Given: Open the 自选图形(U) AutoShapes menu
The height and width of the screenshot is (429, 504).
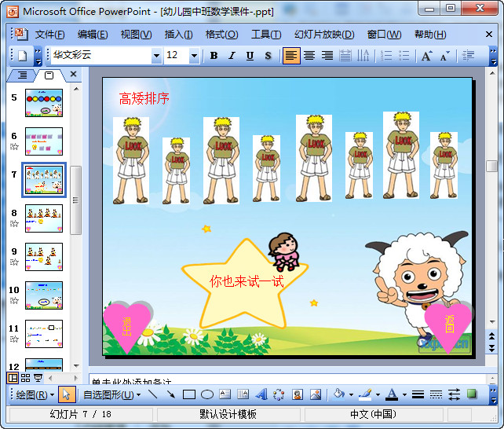Looking at the screenshot, I should point(111,394).
